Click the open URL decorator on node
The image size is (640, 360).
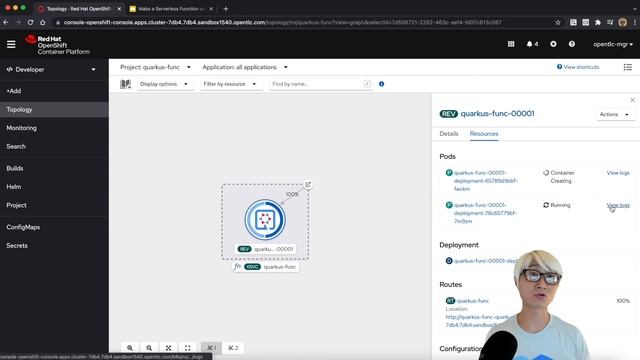pyautogui.click(x=308, y=184)
